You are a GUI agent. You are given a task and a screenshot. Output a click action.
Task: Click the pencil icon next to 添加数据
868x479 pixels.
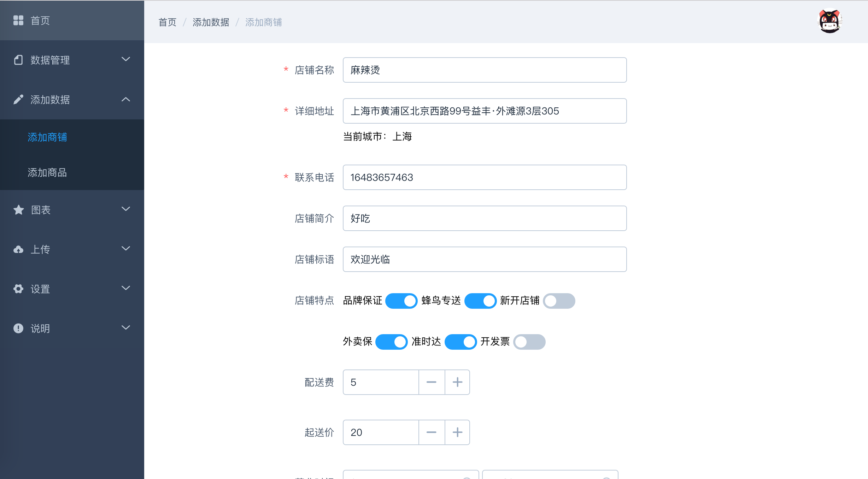tap(18, 100)
